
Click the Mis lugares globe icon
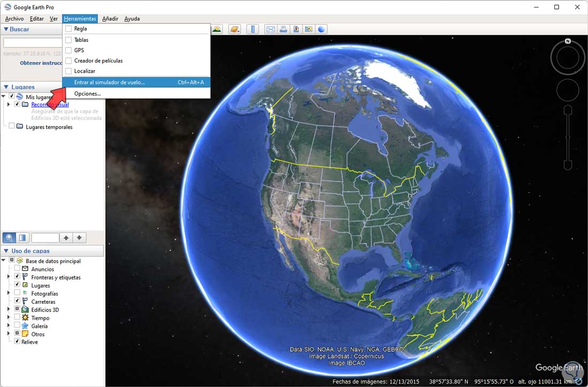[19, 97]
